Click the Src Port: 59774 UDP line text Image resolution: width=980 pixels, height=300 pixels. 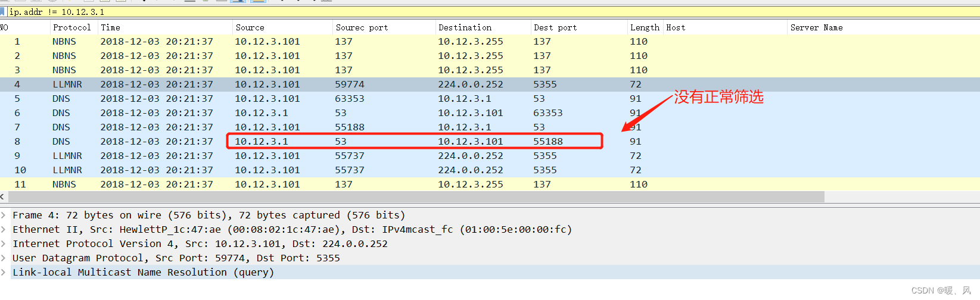176,258
